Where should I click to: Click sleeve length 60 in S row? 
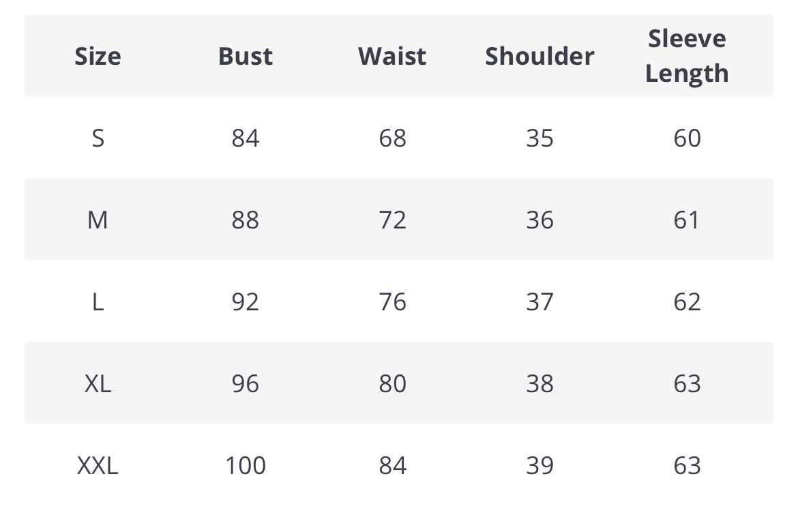coord(687,138)
